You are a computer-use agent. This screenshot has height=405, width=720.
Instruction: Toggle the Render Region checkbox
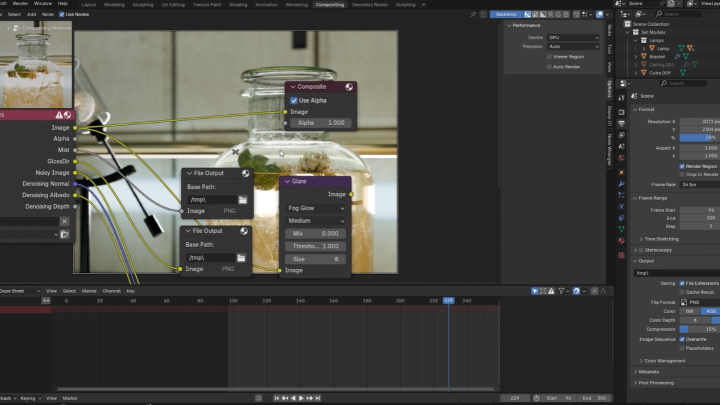pyautogui.click(x=682, y=166)
